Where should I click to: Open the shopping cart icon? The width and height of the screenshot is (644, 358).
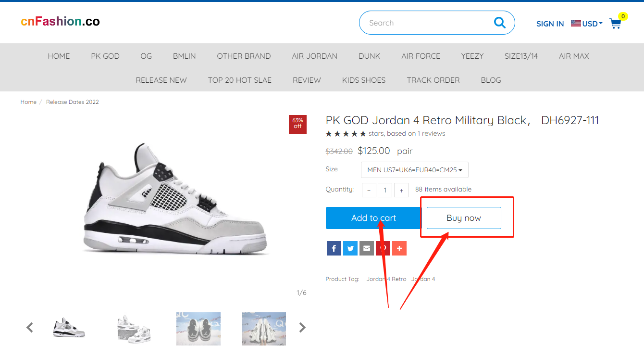[x=615, y=23]
